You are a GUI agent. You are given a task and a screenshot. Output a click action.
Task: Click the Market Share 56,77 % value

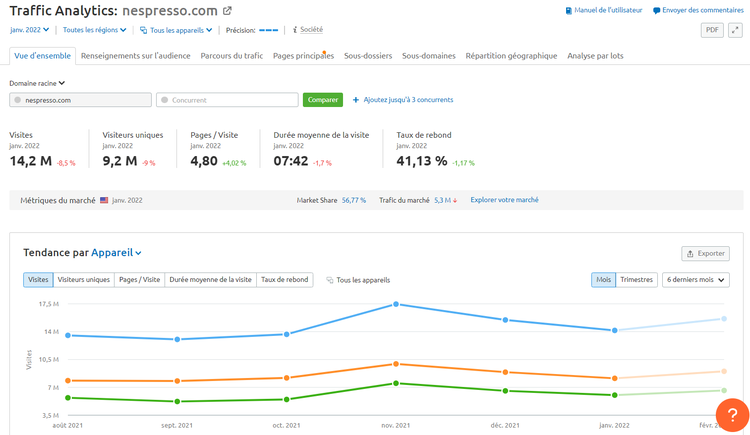(353, 200)
